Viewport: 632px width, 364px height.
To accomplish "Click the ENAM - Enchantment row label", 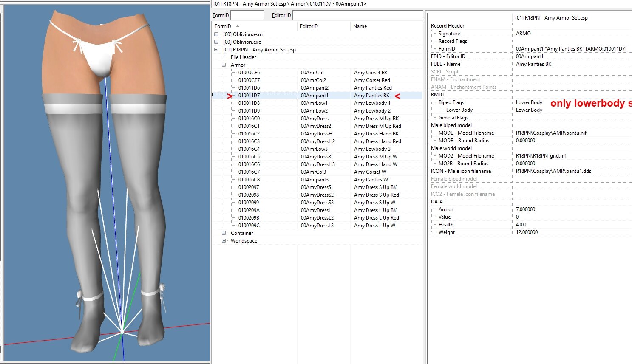I will (x=455, y=79).
